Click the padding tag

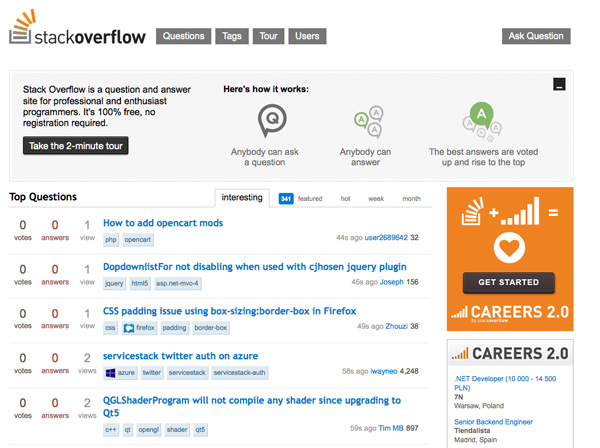click(174, 328)
